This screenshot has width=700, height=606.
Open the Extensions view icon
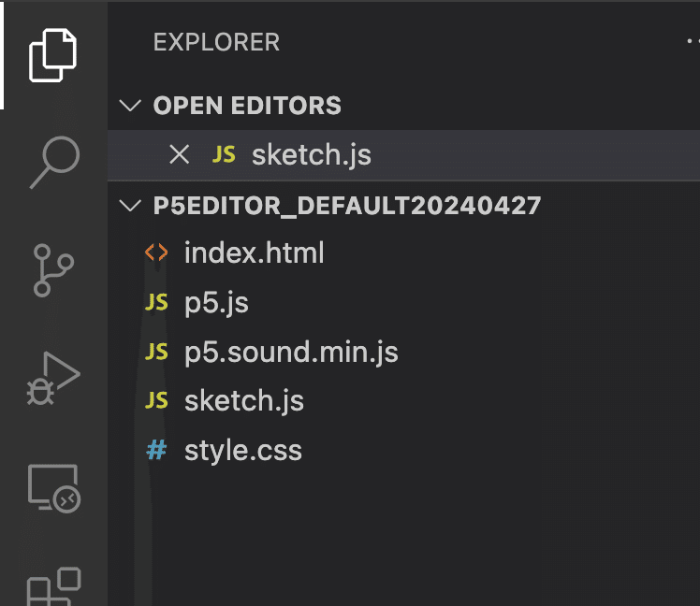[54, 586]
